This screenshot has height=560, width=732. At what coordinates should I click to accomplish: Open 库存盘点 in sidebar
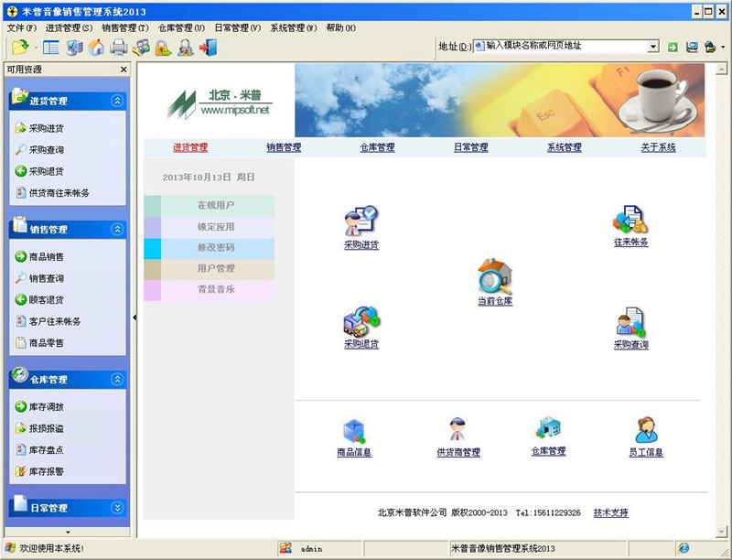pos(39,450)
